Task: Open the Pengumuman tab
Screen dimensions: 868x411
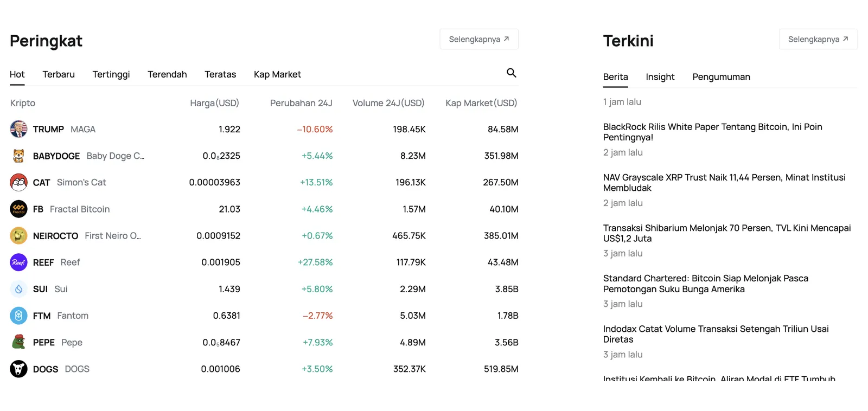Action: tap(721, 77)
